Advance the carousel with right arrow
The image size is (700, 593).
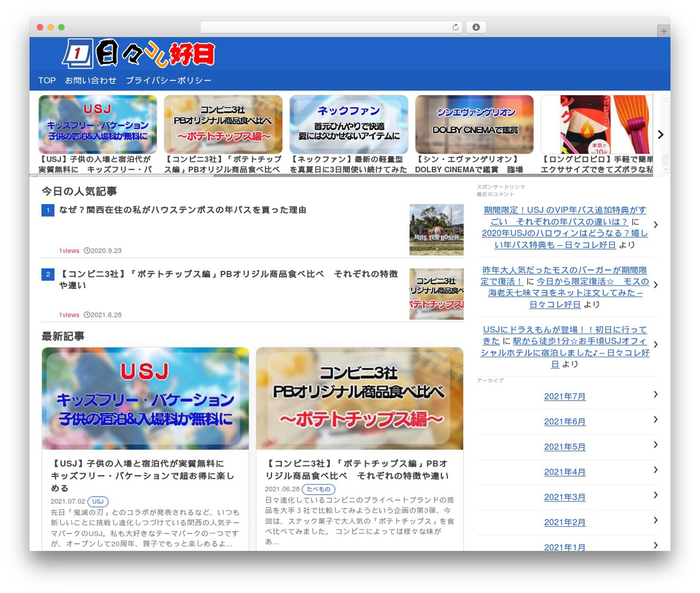pos(660,135)
